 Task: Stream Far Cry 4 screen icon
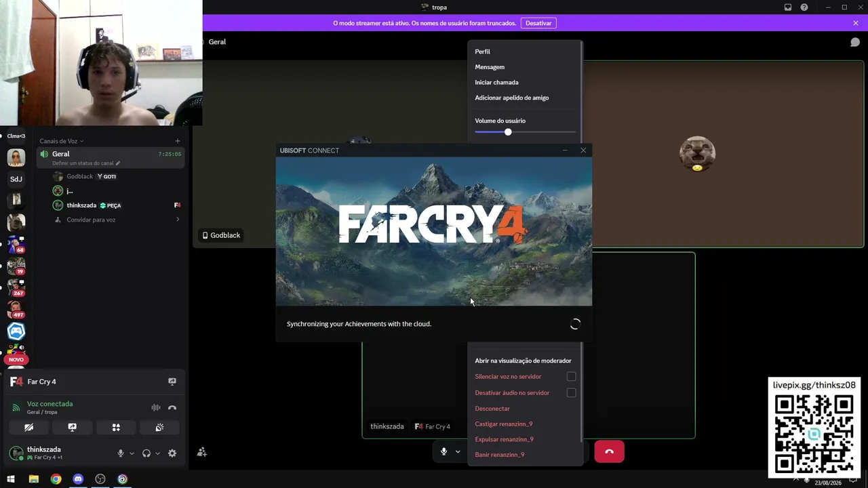click(x=172, y=382)
